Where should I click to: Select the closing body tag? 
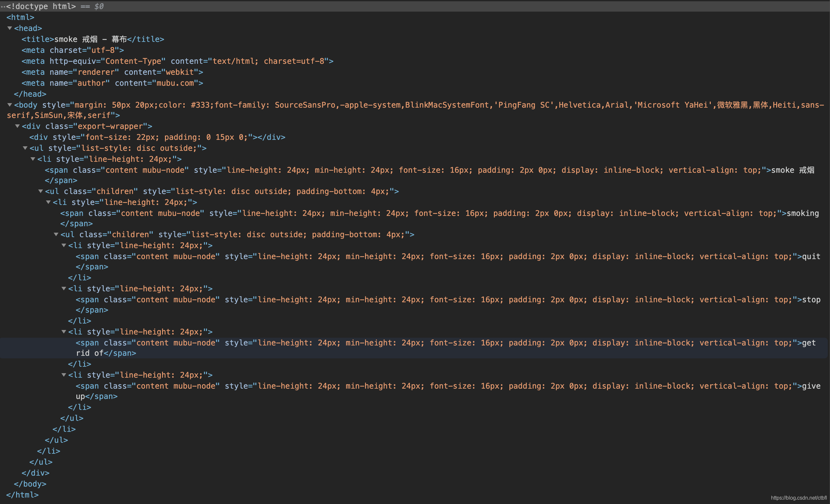(x=30, y=484)
